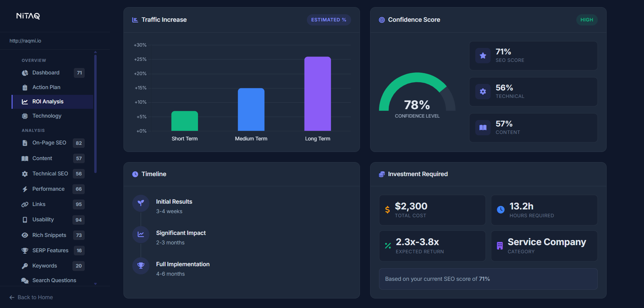Viewport: 644px width, 308px height.
Task: Click the Medium Term blue bar
Action: click(251, 109)
